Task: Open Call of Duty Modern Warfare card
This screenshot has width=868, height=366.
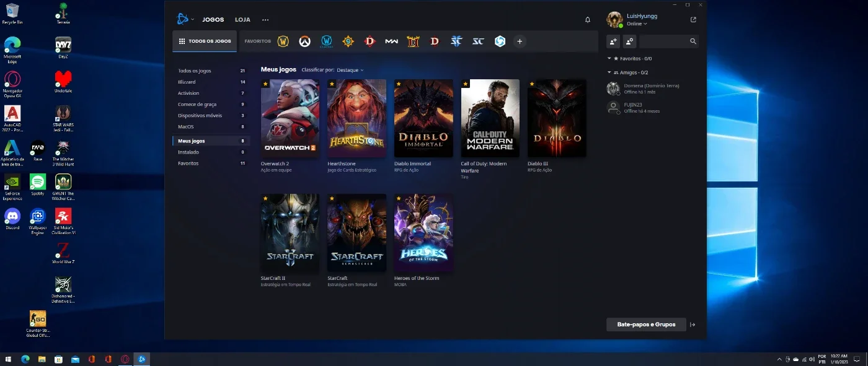Action: [490, 118]
